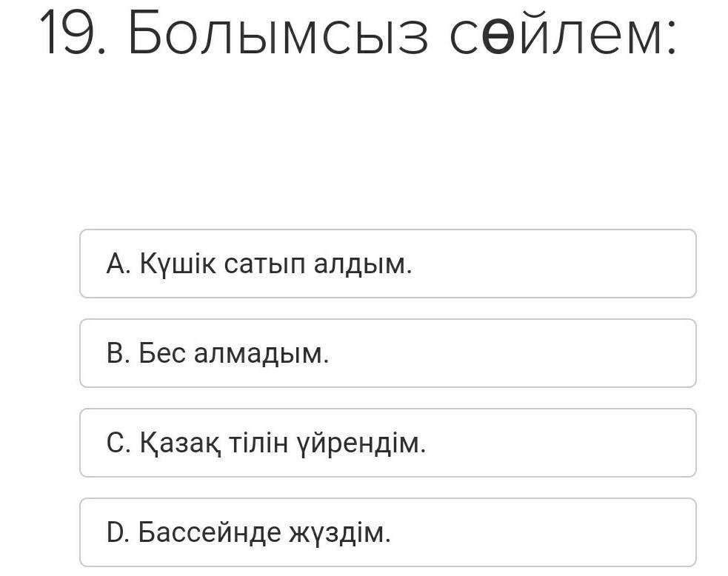Pick answer C 'Қазақ тілін үйрендім'
This screenshot has width=728, height=576.
[387, 443]
